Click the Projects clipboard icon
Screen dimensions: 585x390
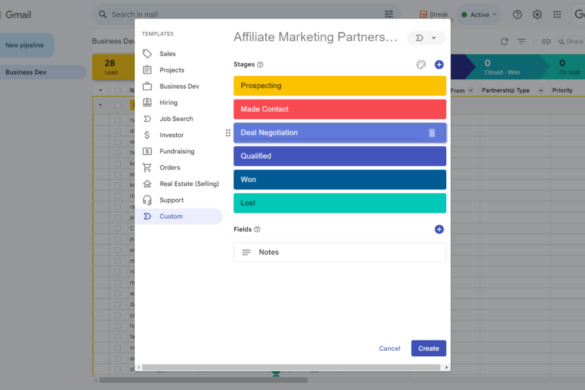147,70
